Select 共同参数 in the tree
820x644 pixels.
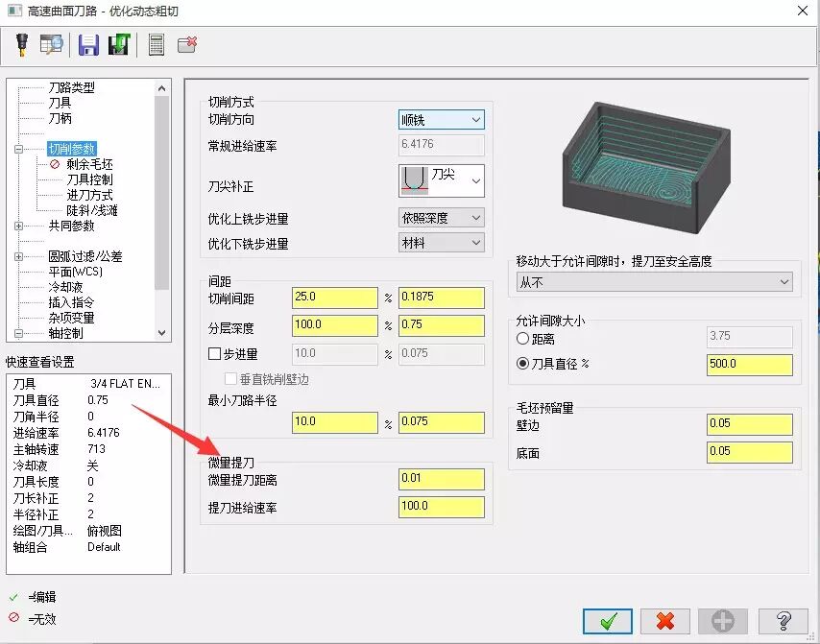[x=72, y=226]
